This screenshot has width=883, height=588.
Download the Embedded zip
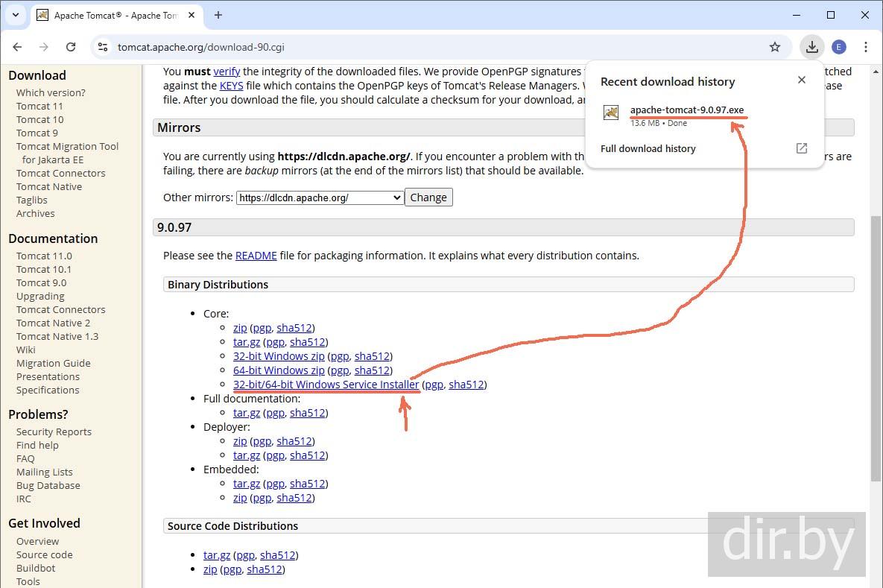pyautogui.click(x=240, y=498)
